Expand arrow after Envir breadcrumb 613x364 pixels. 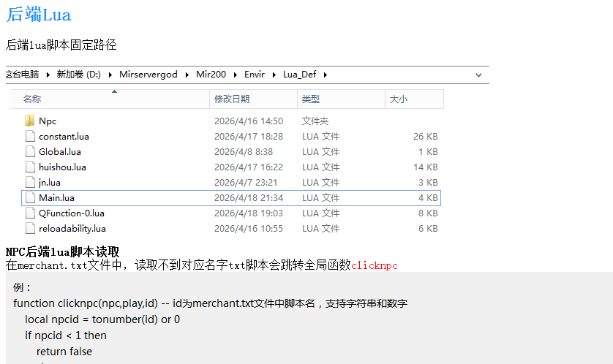click(274, 75)
